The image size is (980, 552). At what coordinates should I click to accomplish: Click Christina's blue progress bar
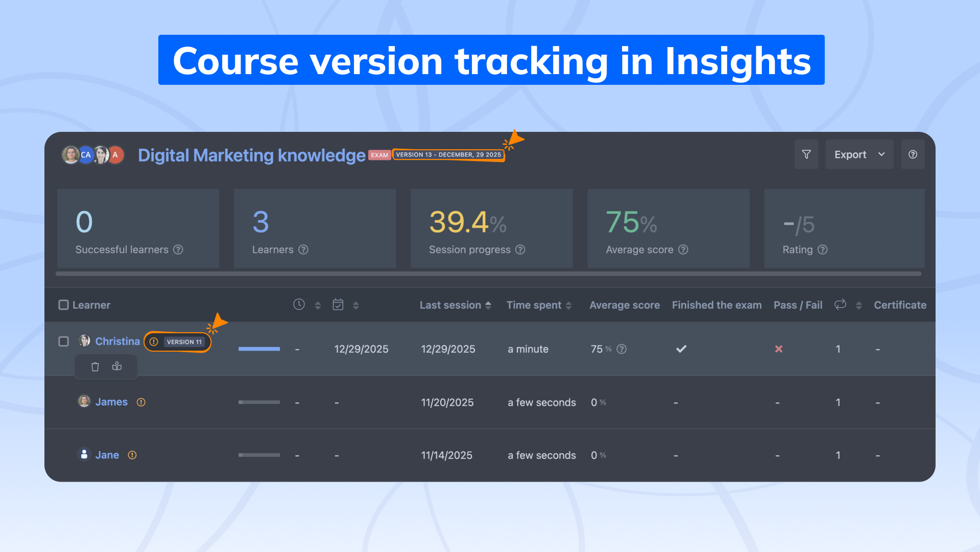click(x=259, y=349)
